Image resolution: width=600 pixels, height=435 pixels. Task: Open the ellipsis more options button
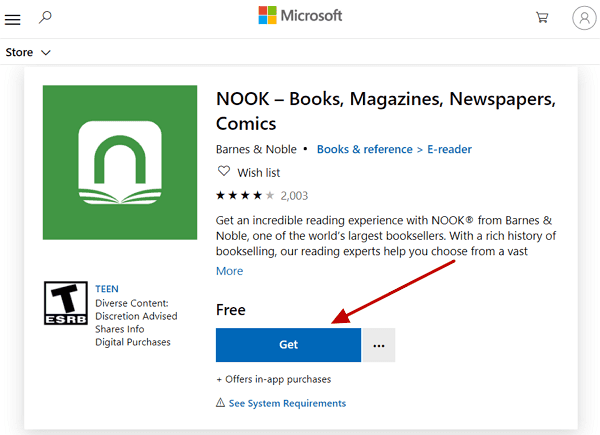(378, 345)
